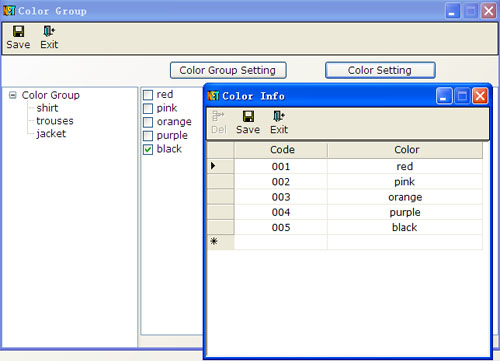This screenshot has width=500, height=361.
Task: Close the Color Info window
Action: coord(480,96)
